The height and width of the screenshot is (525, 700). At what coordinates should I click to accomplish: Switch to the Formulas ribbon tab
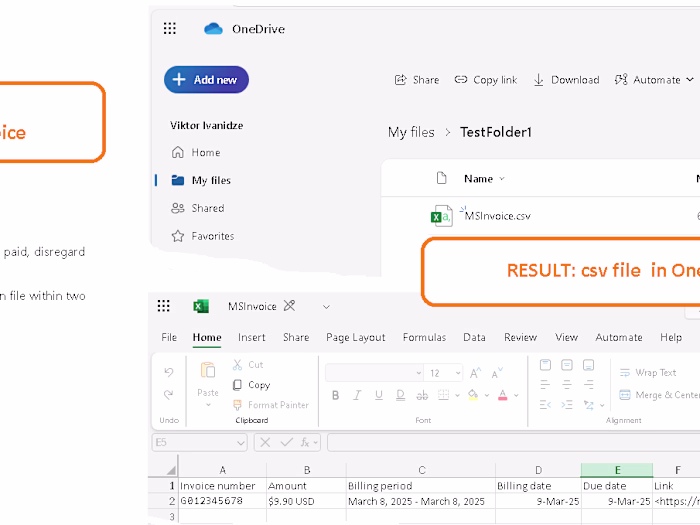pyautogui.click(x=425, y=338)
